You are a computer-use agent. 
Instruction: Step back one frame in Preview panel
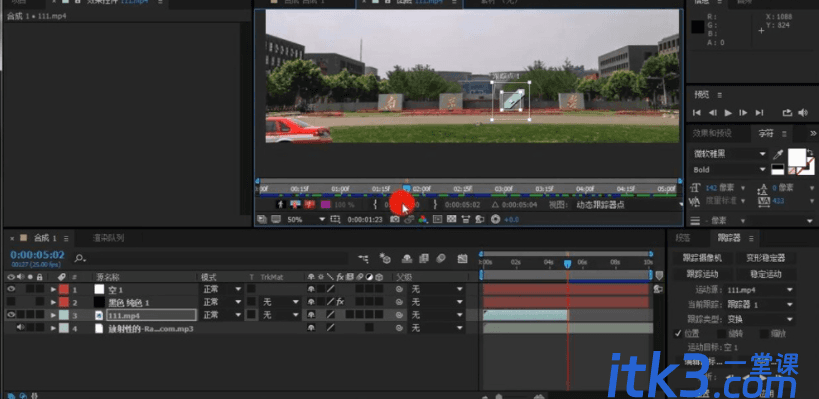(712, 113)
